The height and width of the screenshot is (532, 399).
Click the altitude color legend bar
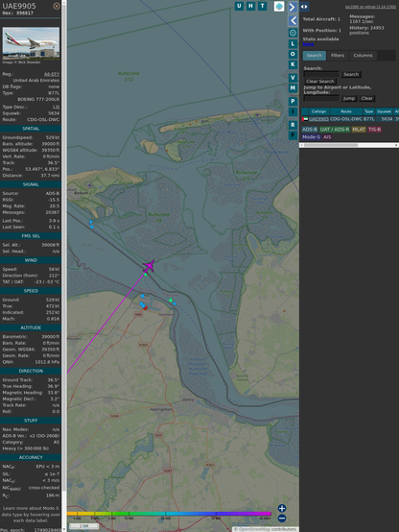click(169, 514)
